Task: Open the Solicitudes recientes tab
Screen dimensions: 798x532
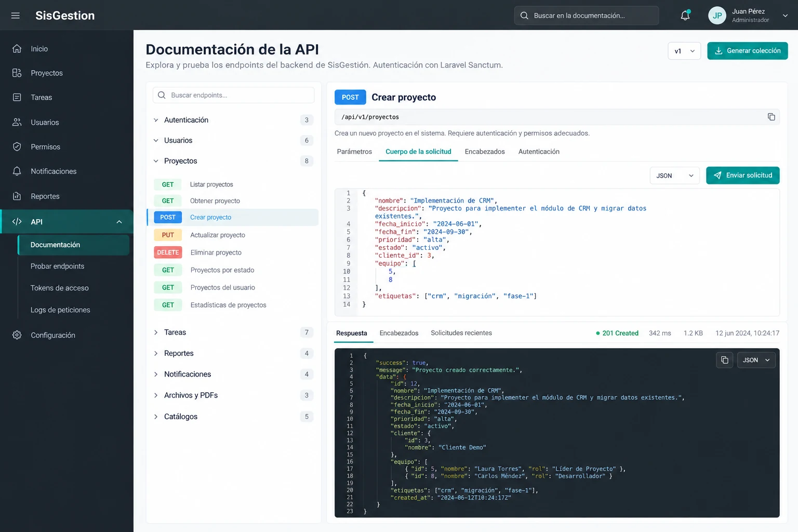Action: pyautogui.click(x=461, y=333)
